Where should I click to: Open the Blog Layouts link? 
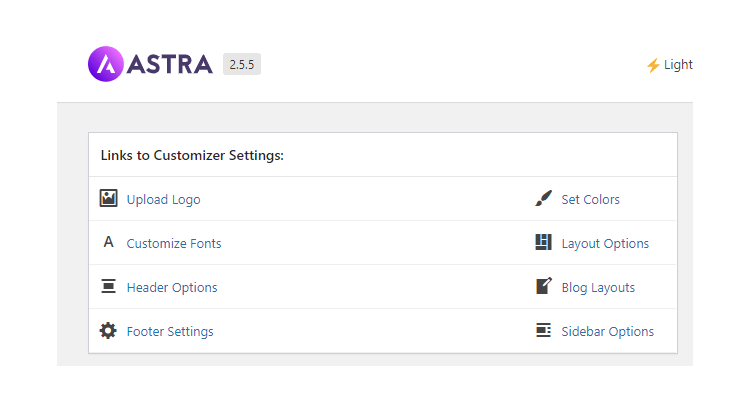(598, 288)
